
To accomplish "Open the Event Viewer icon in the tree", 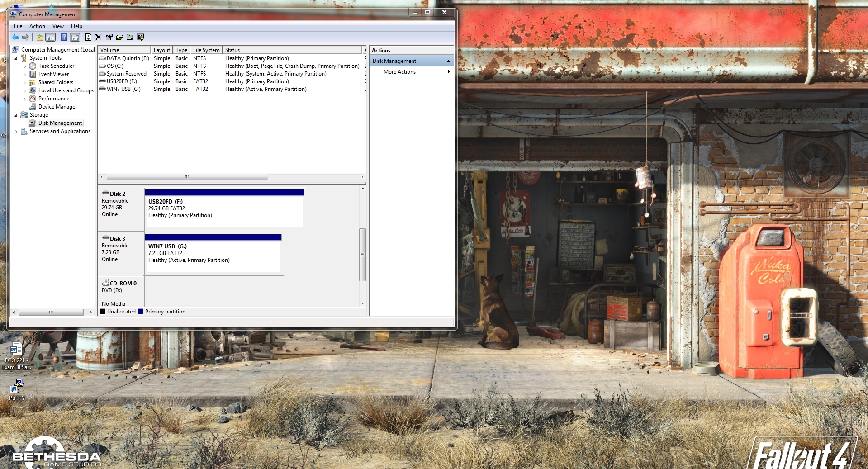I will (33, 74).
